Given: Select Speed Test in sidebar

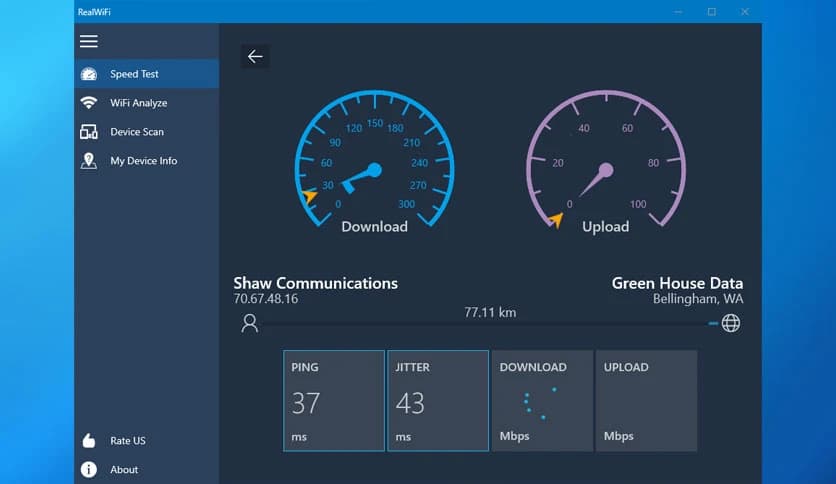Looking at the screenshot, I should tap(147, 74).
